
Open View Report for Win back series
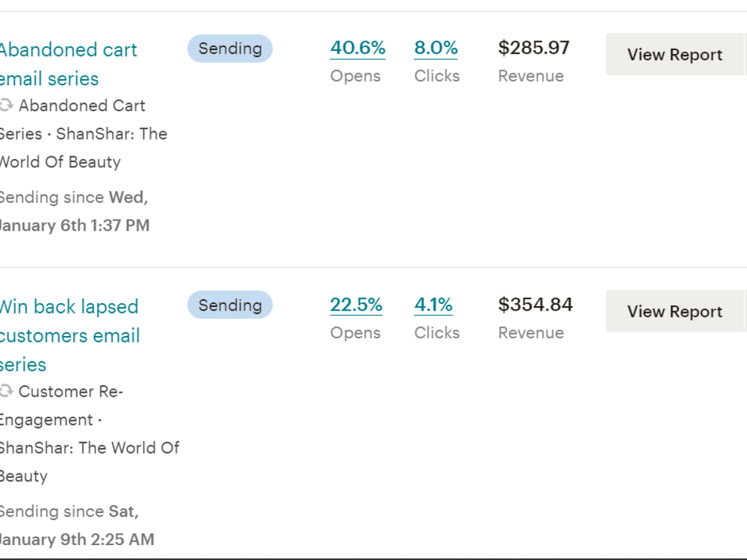[675, 311]
